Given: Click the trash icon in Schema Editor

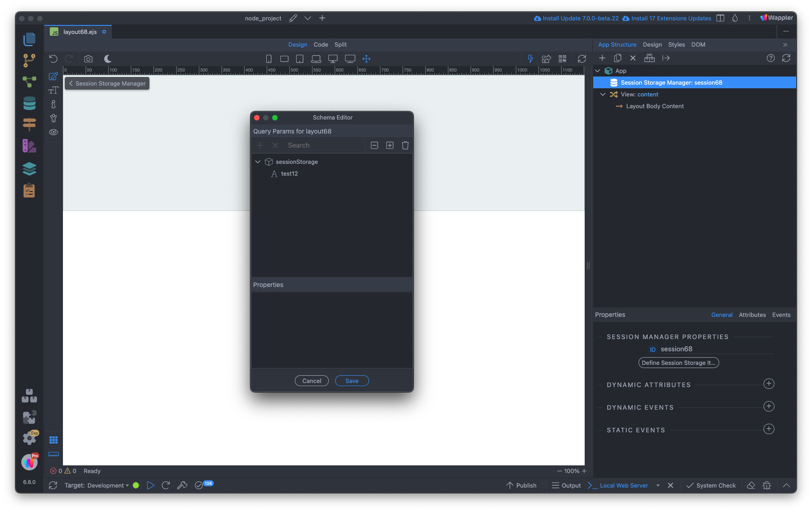Looking at the screenshot, I should click(405, 145).
